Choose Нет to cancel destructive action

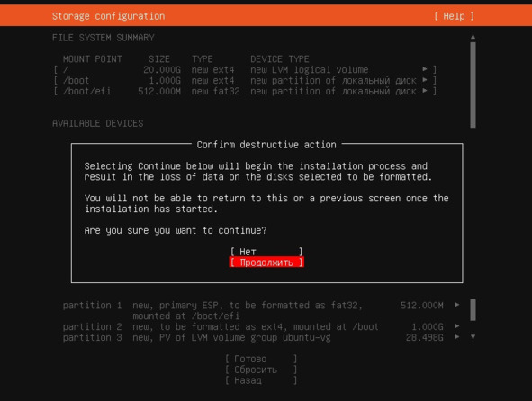tap(266, 252)
